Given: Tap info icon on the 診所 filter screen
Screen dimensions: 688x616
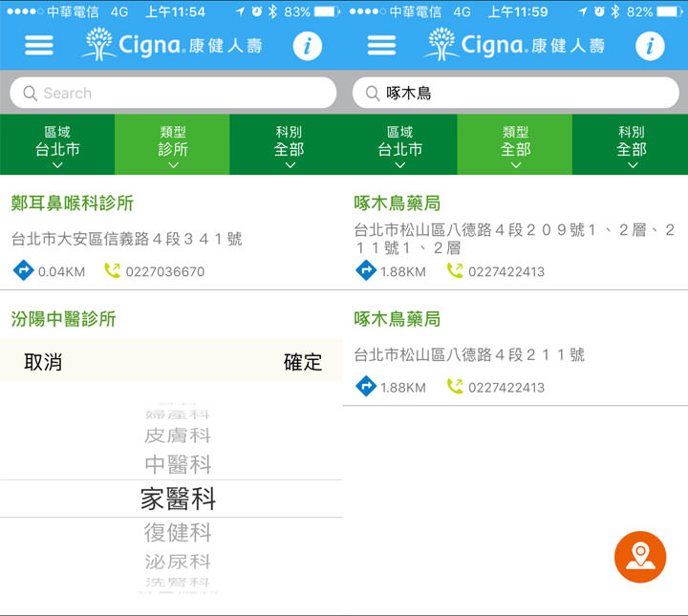Looking at the screenshot, I should [307, 46].
